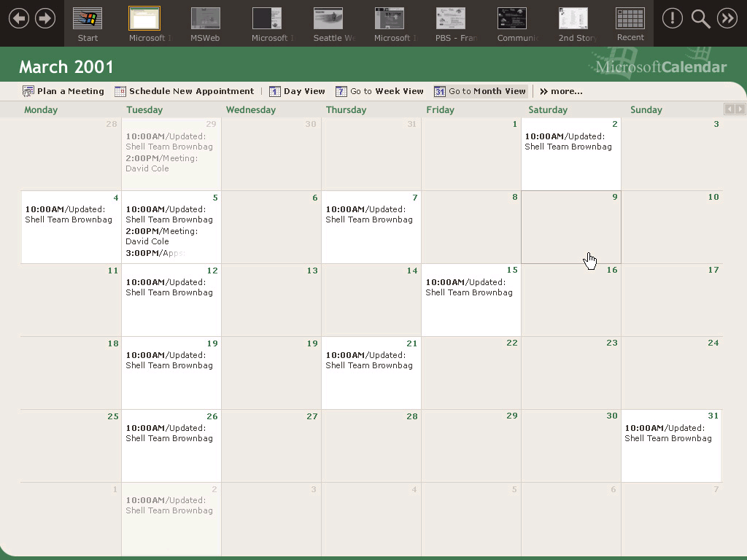Screen dimensions: 747x560
Task: Select the Sunday 24 day cell
Action: (672, 373)
